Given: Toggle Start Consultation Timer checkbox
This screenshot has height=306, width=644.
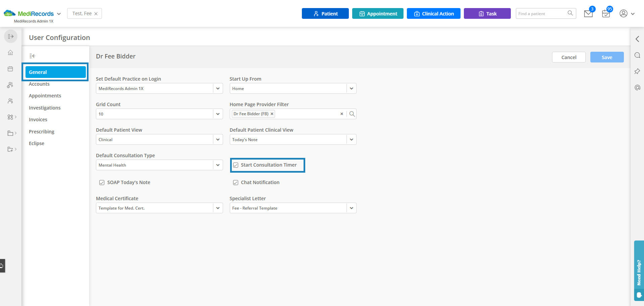Looking at the screenshot, I should pos(236,165).
